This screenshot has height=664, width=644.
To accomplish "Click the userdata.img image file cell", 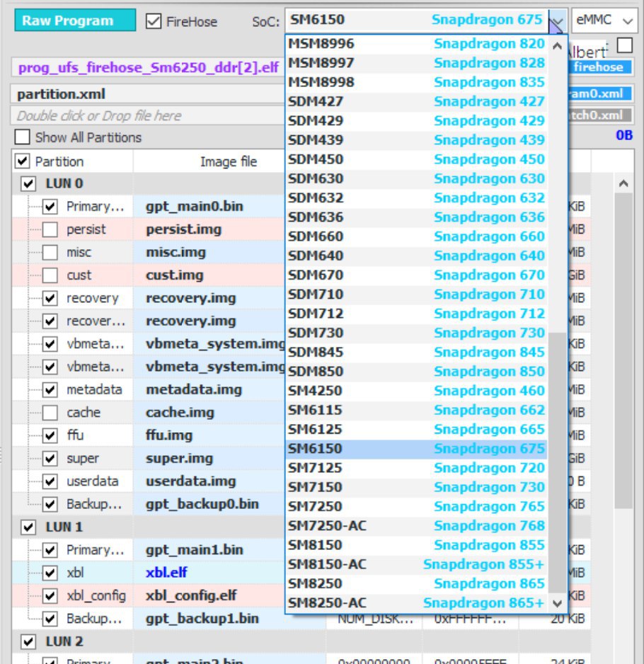I will (209, 481).
